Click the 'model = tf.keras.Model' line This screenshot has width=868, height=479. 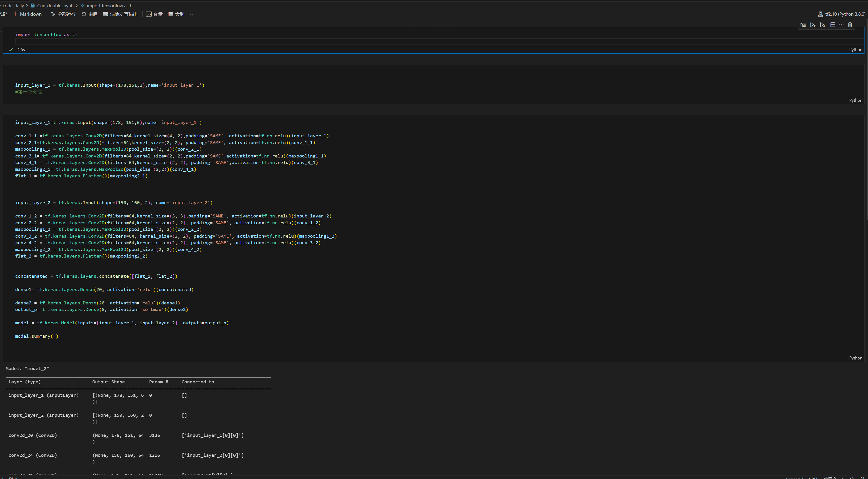pos(122,323)
